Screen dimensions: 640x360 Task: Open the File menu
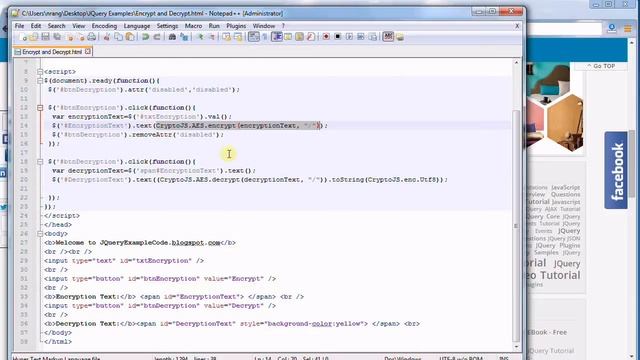(x=19, y=26)
